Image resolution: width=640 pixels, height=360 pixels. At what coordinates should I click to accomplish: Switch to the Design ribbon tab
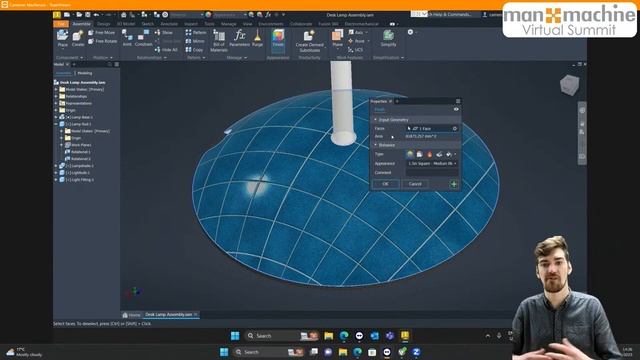(x=103, y=24)
